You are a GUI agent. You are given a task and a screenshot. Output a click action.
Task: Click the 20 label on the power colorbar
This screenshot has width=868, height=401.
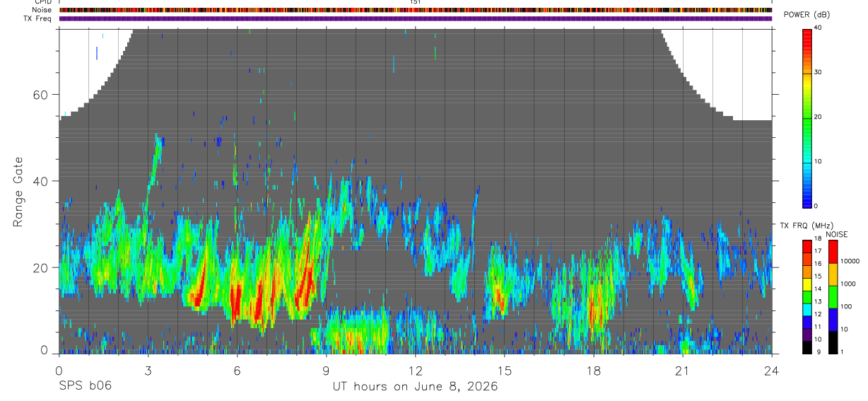click(819, 117)
